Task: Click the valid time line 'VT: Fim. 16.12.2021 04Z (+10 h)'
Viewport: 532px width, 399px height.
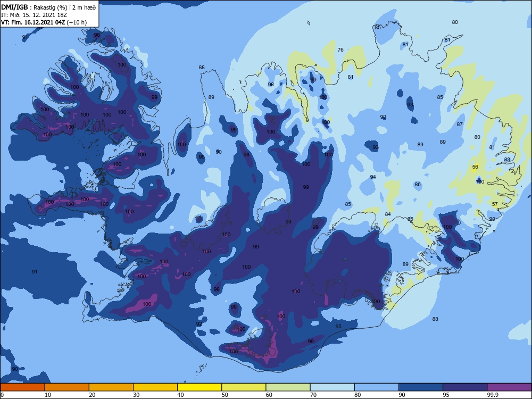Action: tap(44, 22)
